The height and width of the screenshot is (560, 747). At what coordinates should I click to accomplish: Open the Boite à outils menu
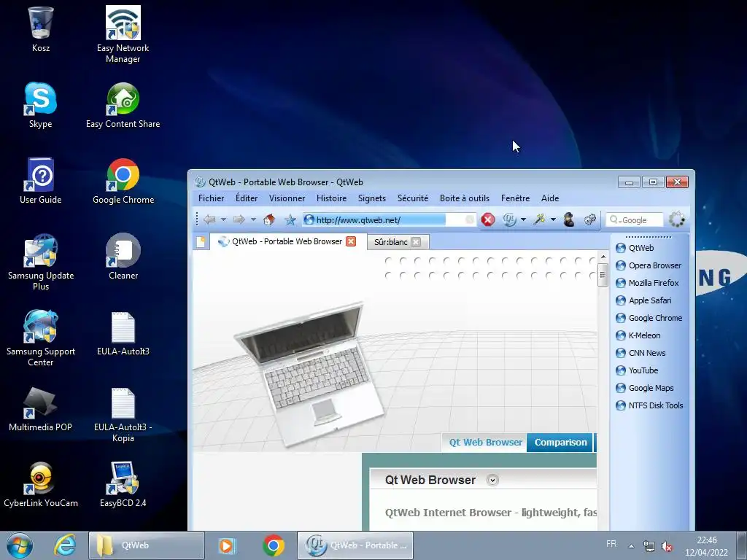(x=465, y=198)
